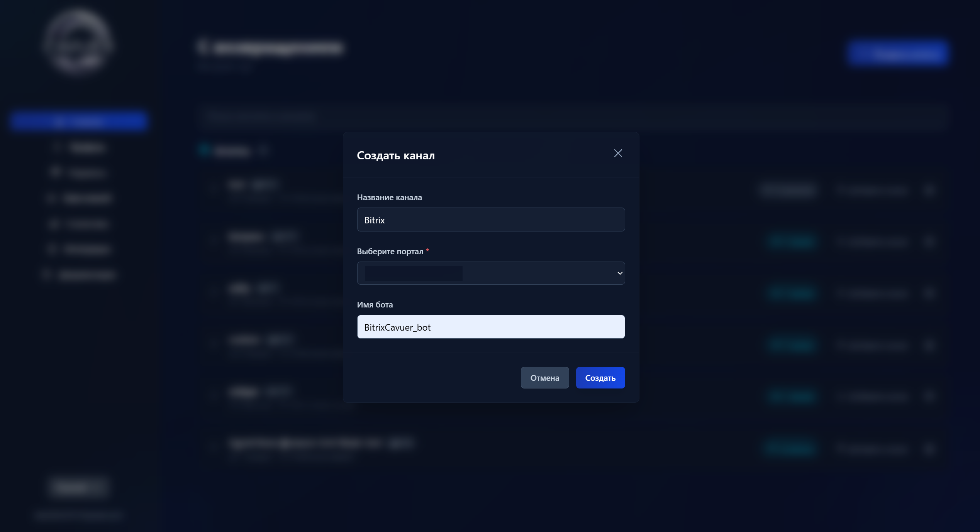Click the red required asterisk near портал
Viewport: 980px width, 532px height.
coord(427,251)
